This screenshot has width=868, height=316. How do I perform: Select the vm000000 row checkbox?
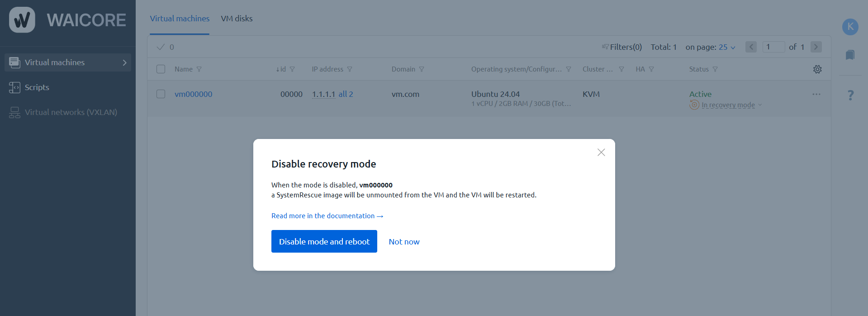(x=161, y=94)
